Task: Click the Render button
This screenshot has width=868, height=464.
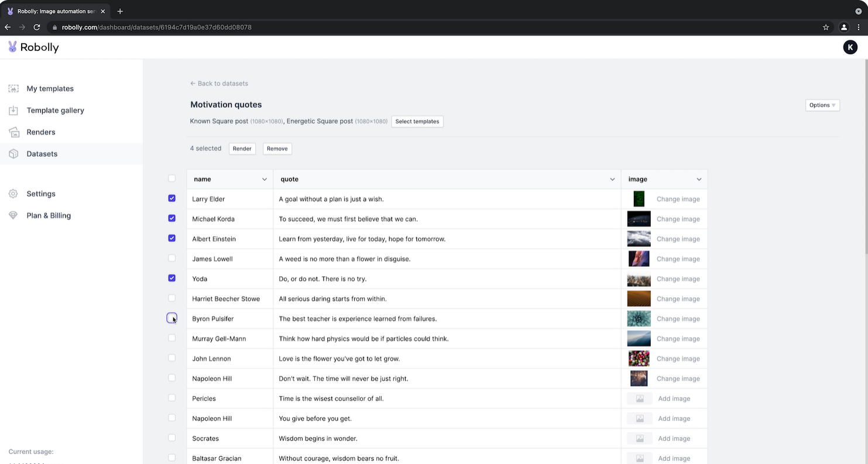Action: pyautogui.click(x=242, y=148)
